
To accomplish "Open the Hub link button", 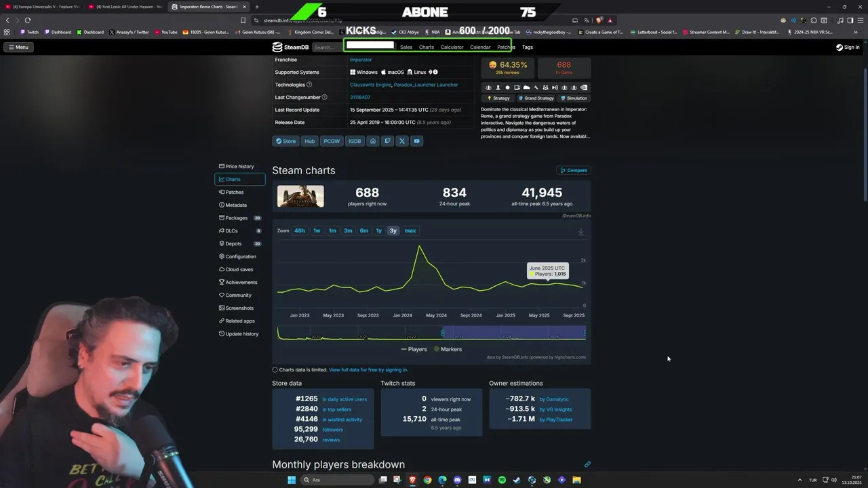I will 310,141.
